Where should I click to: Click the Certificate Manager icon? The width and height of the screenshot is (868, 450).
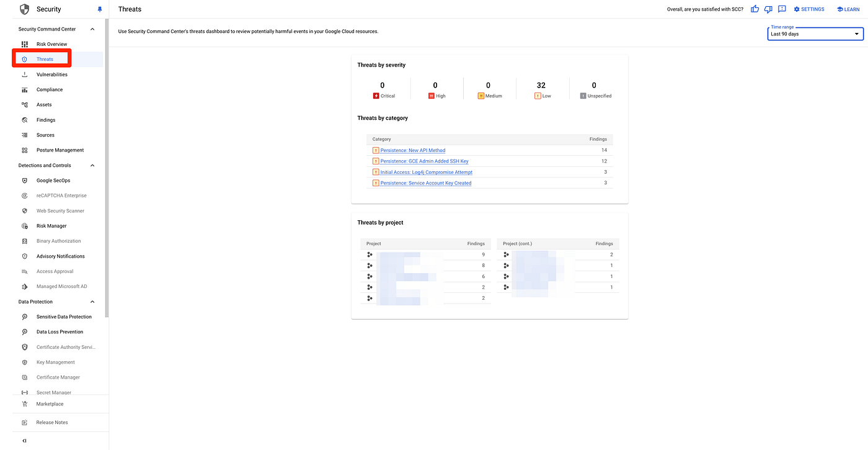25,377
